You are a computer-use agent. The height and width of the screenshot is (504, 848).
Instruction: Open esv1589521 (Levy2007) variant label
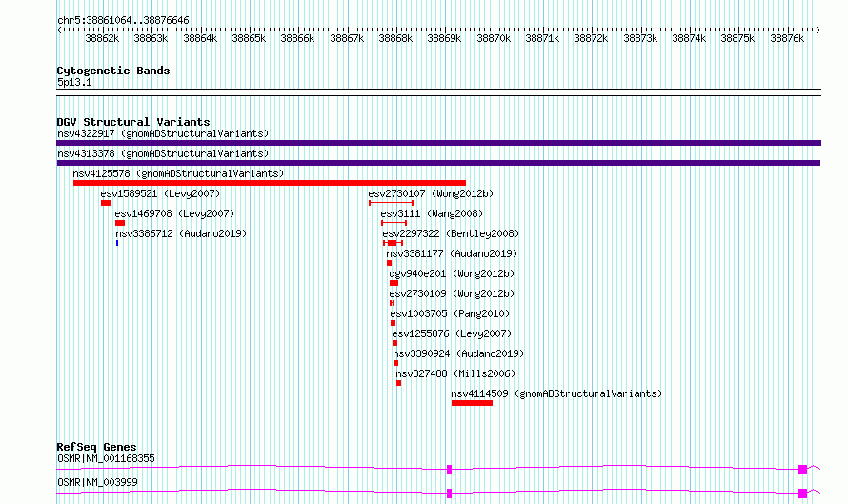pos(160,193)
